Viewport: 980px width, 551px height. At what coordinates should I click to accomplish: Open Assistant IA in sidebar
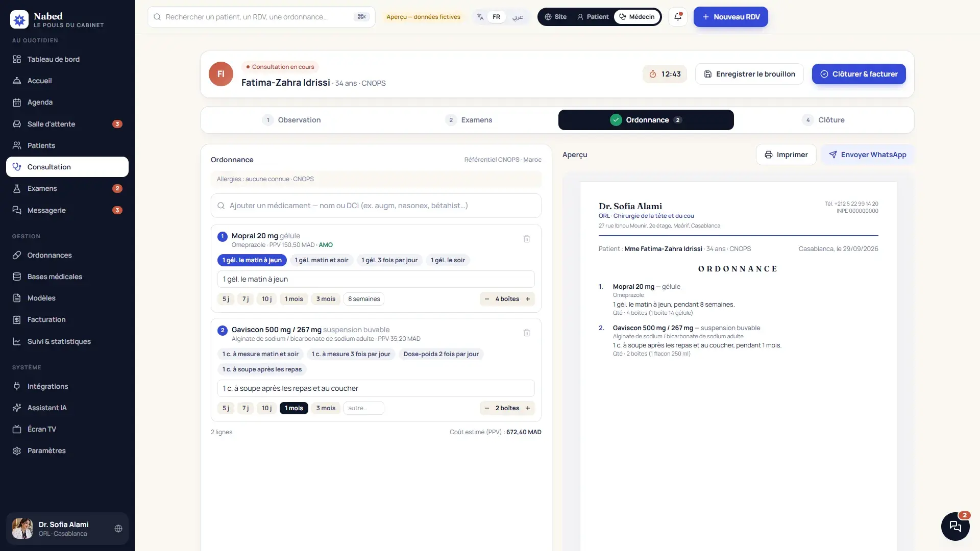tap(67, 408)
